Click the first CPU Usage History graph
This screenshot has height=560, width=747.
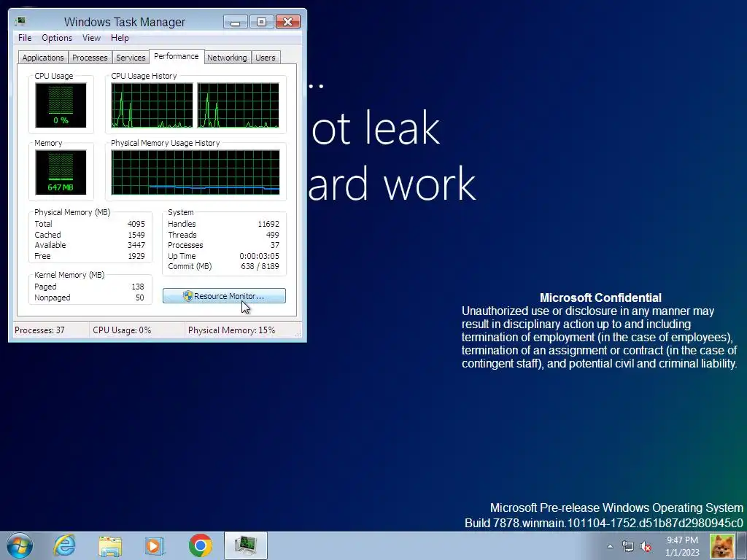(152, 105)
